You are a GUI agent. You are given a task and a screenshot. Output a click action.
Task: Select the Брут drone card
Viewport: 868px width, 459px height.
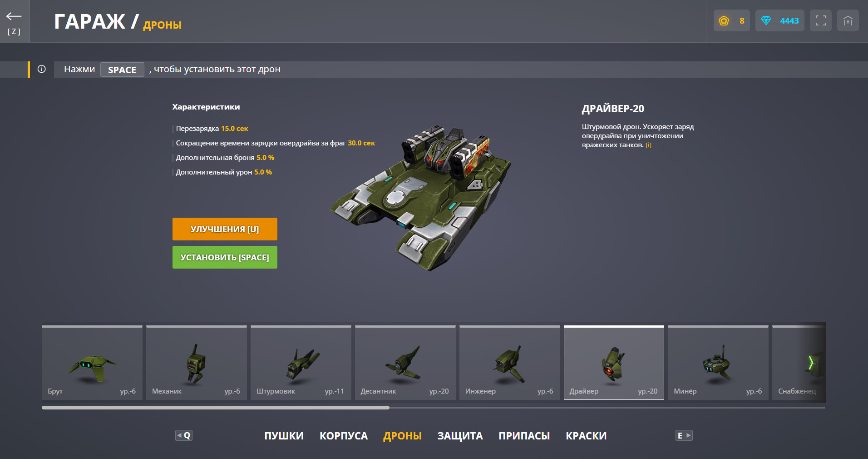(92, 363)
